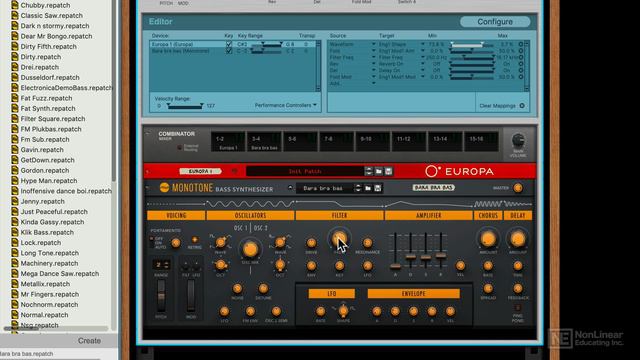Toggle Key checkbox for Bara bra bas device

(229, 51)
